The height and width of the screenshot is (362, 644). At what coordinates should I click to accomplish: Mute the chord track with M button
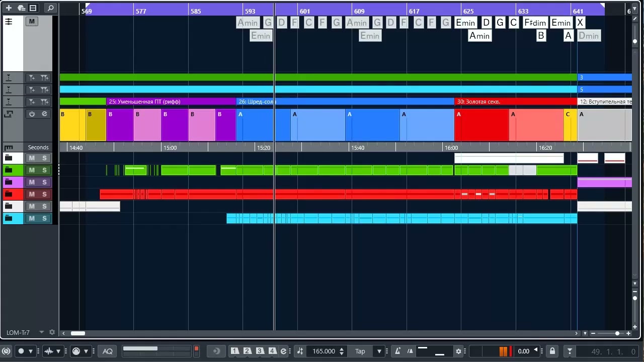coord(32,22)
